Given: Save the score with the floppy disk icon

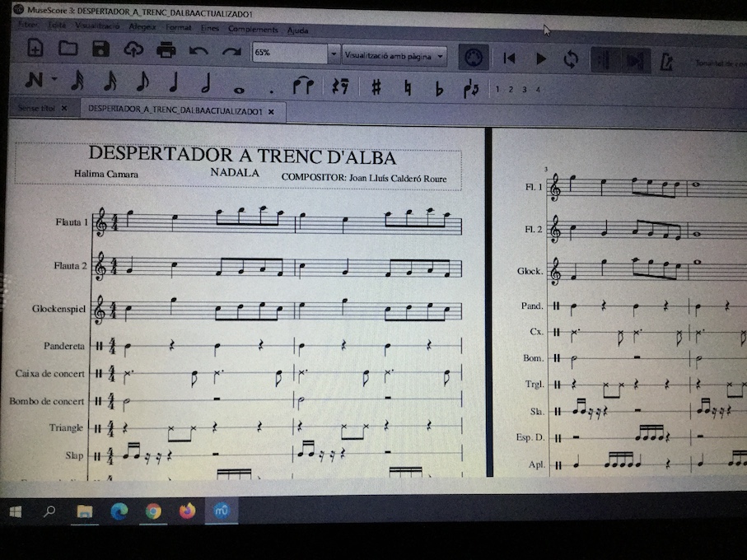Looking at the screenshot, I should click(x=100, y=49).
